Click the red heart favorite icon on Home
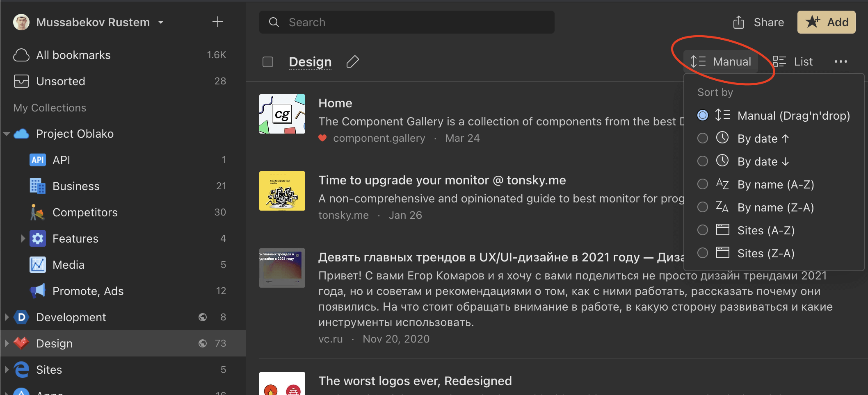 (x=322, y=138)
